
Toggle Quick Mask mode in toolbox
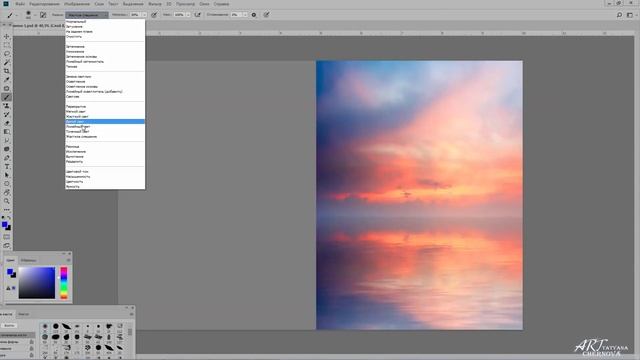pyautogui.click(x=7, y=237)
